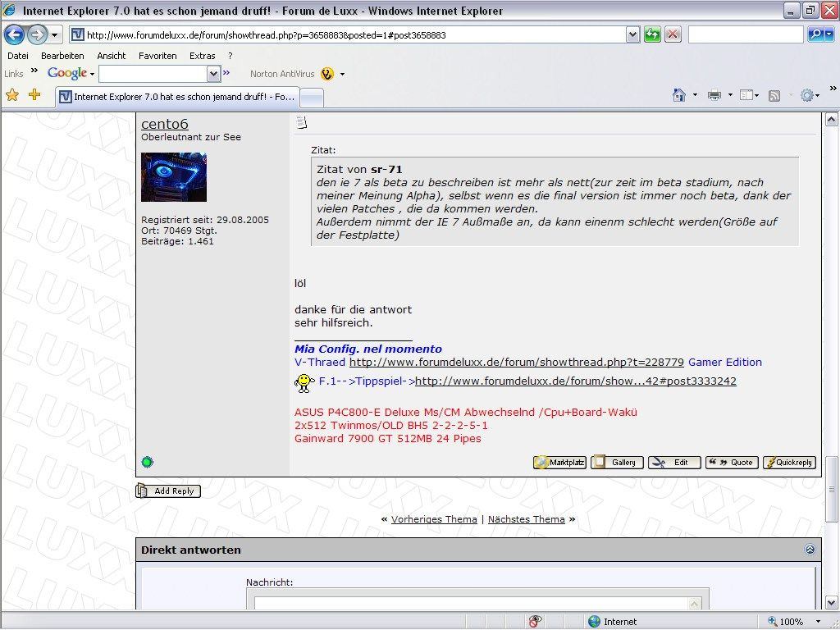Click the Add to Favorites plus icon
The height and width of the screenshot is (630, 840).
(34, 95)
